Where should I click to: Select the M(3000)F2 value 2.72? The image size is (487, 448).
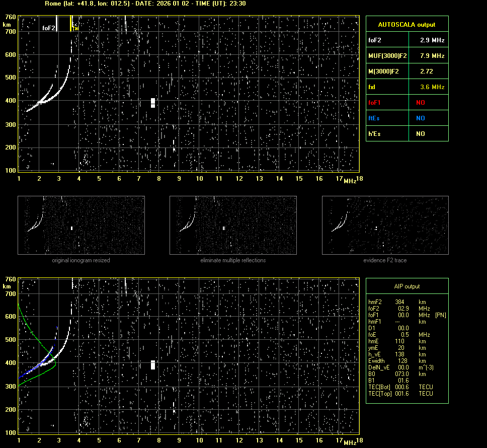[x=427, y=71]
